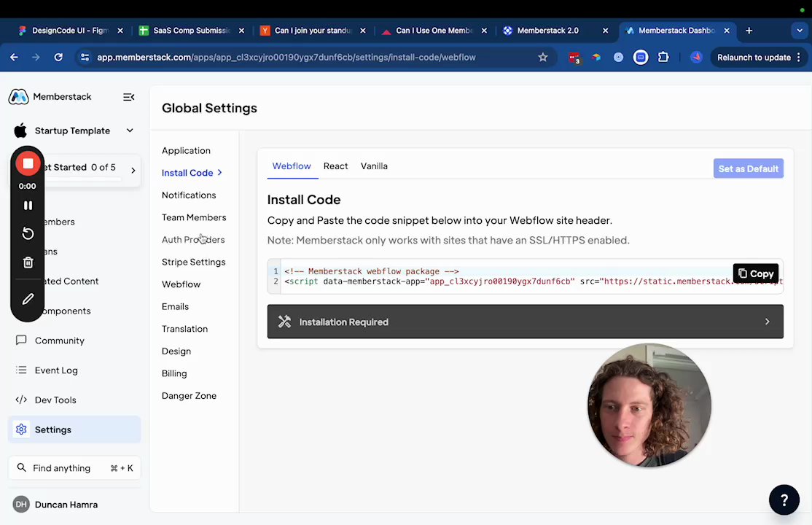Click the profile avatar extension icon
The height and width of the screenshot is (525, 812).
[696, 57]
